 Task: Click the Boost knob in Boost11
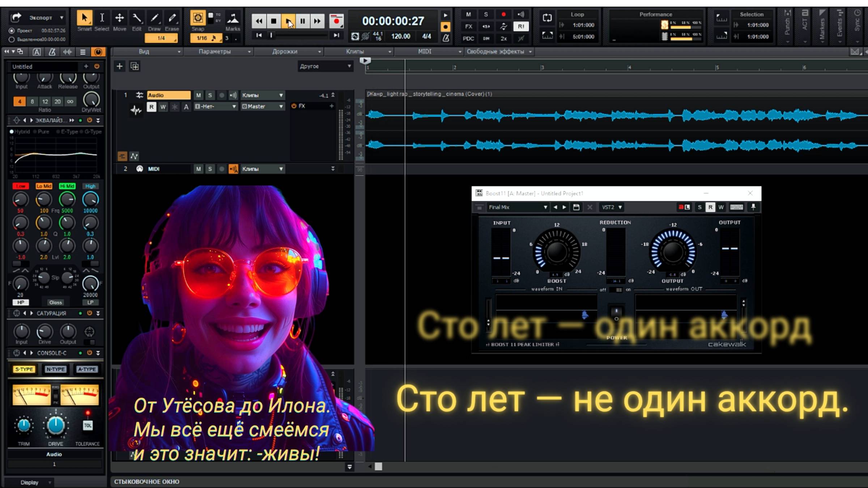(x=557, y=252)
